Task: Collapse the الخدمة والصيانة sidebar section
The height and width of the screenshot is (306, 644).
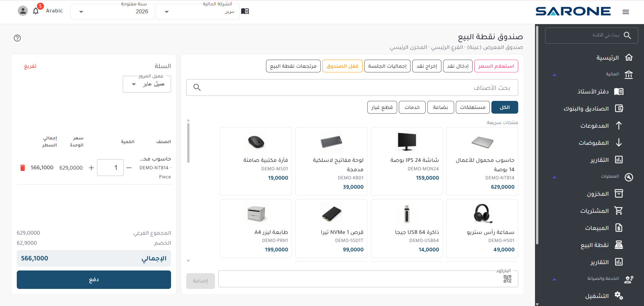Action: (554, 279)
